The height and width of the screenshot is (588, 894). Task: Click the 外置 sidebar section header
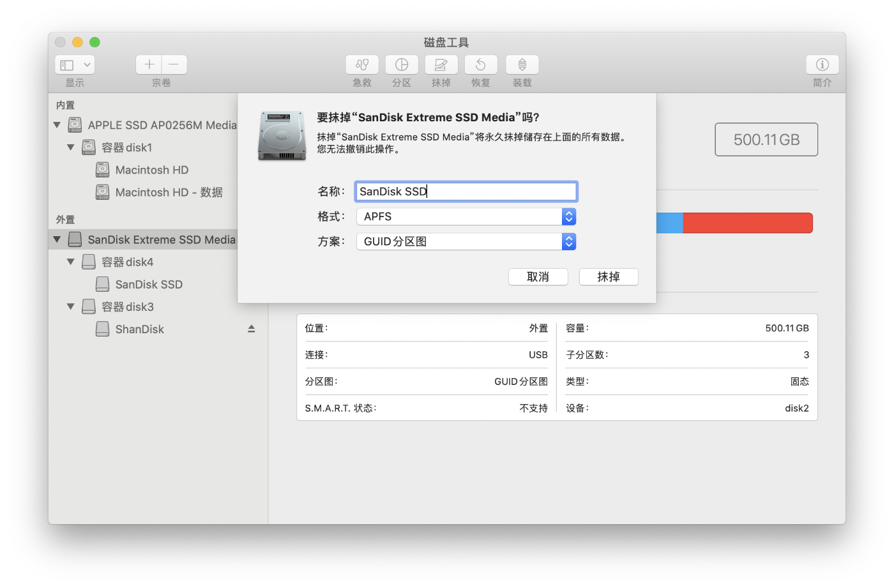(65, 219)
